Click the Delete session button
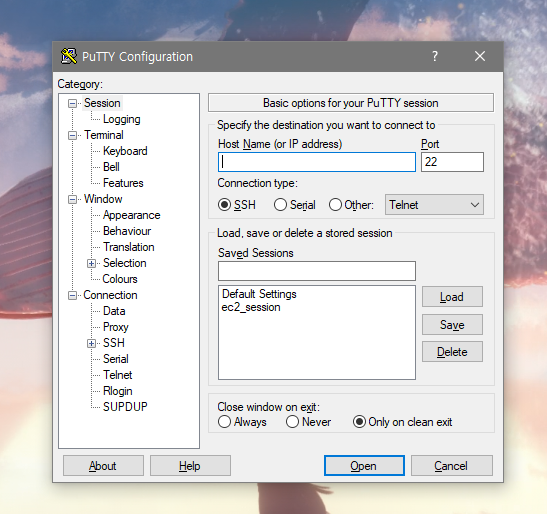The height and width of the screenshot is (514, 547). (452, 352)
